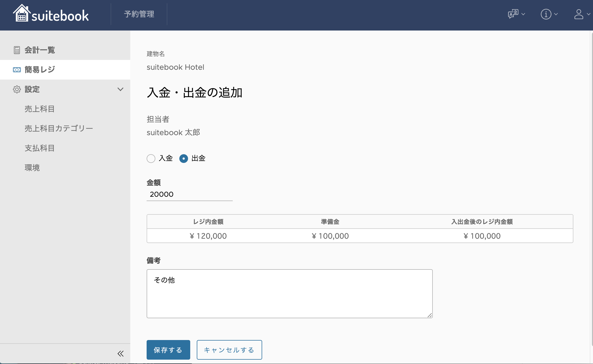The image size is (593, 364).
Task: Open 簡易レジ in the sidebar
Action: pyautogui.click(x=65, y=70)
